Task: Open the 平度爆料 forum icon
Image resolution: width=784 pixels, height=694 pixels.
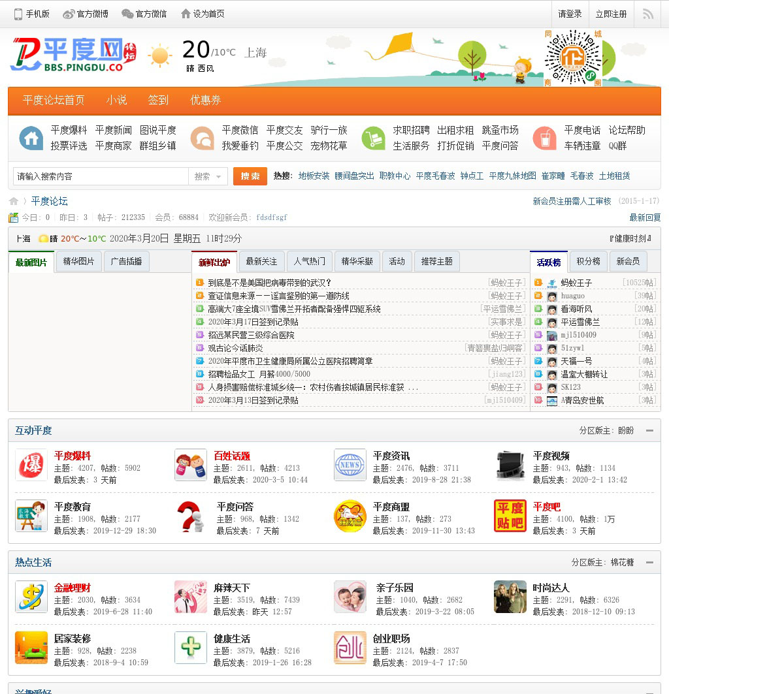Action: point(31,465)
